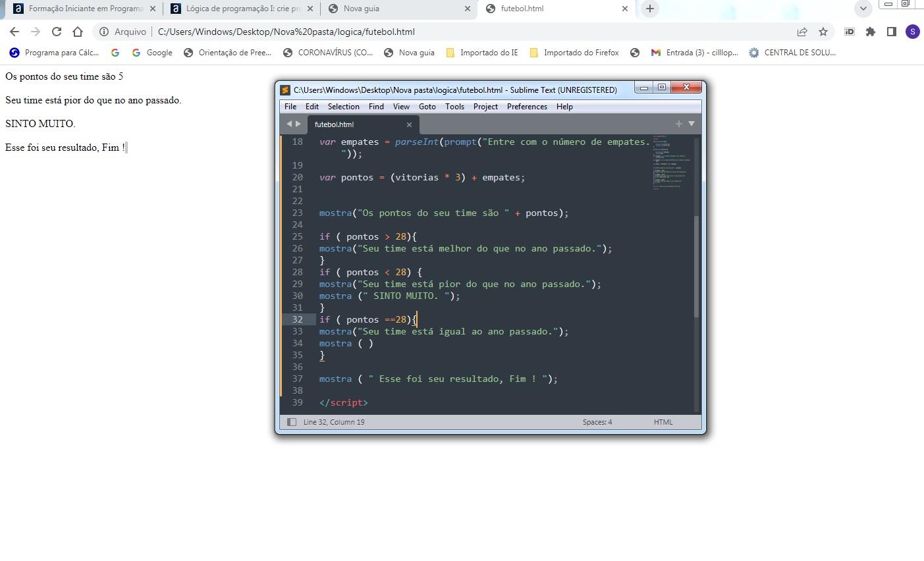This screenshot has width=924, height=561.
Task: Change indentation via Spaces: 4
Action: [597, 422]
